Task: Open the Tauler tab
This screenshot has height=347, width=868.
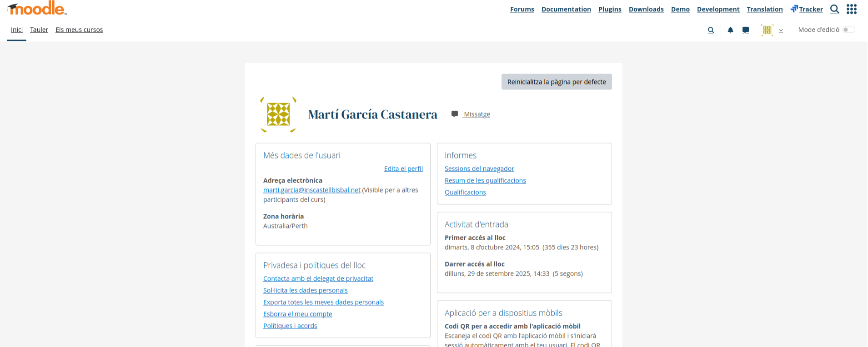Action: [x=39, y=30]
